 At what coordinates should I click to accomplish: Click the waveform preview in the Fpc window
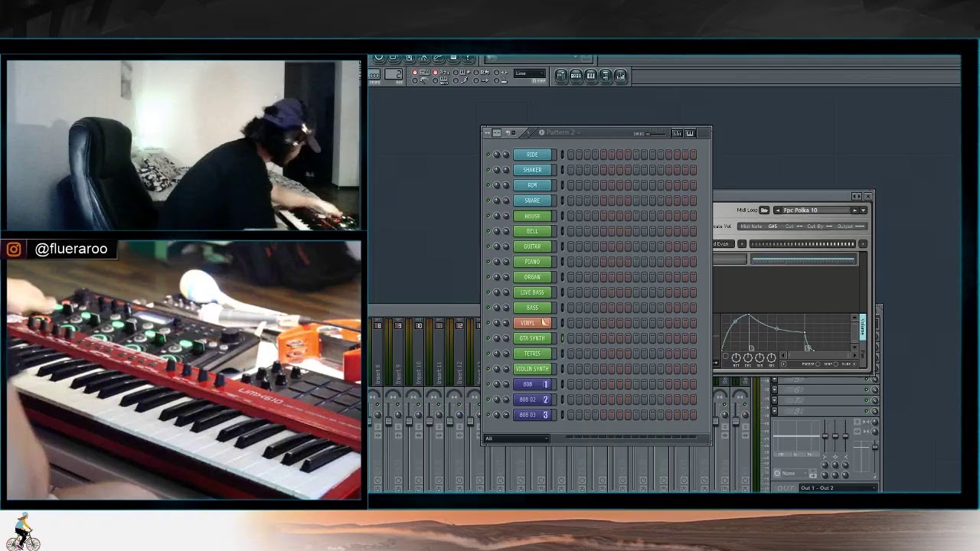(803, 260)
